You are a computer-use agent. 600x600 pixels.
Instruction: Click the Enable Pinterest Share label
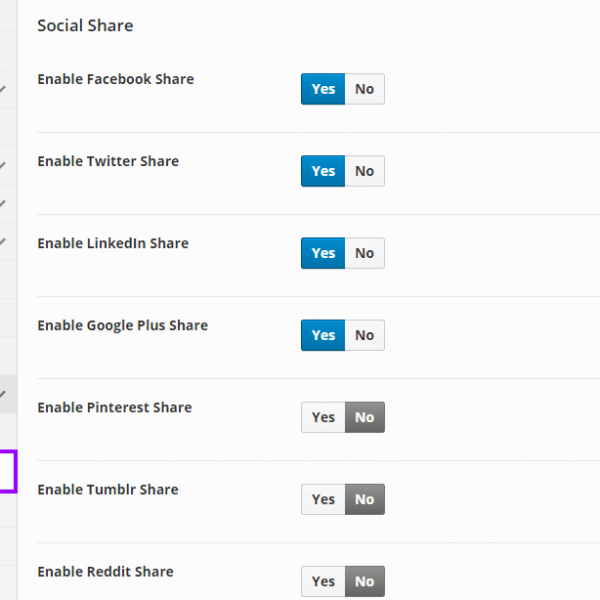[114, 407]
